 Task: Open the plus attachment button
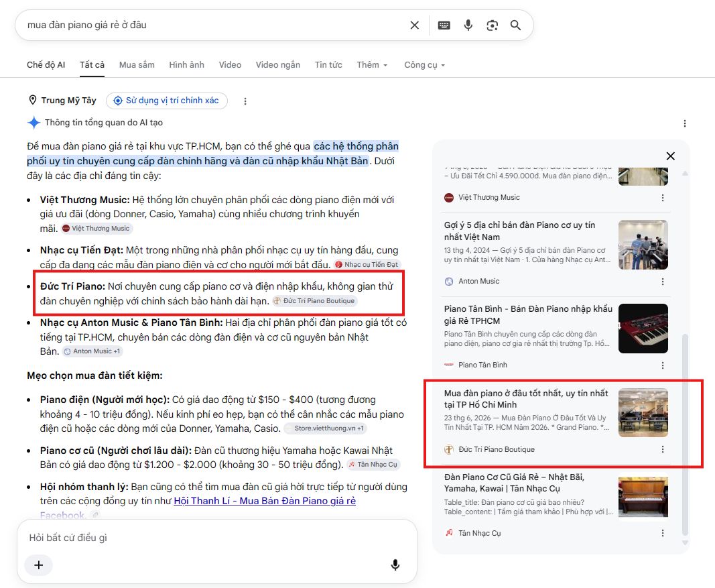39,565
